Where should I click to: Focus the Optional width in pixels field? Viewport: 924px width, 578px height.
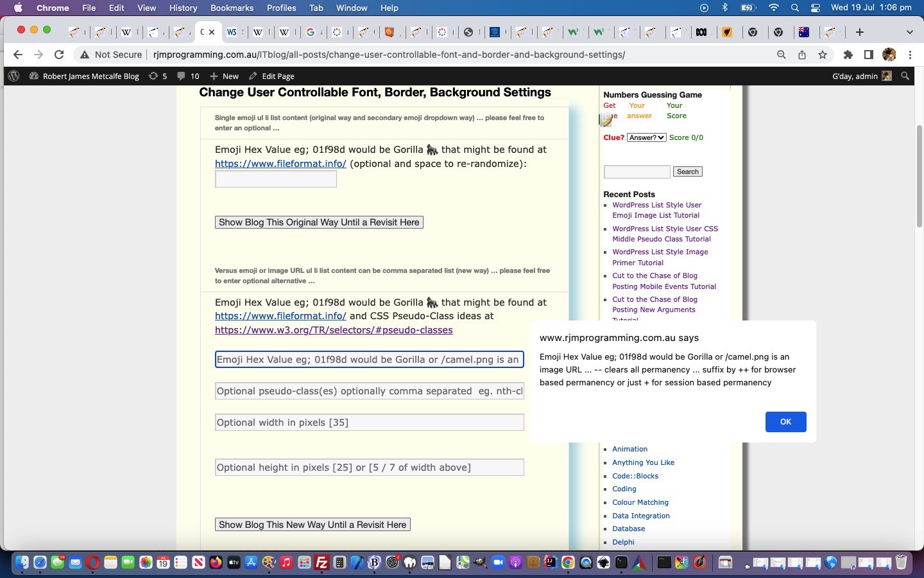[369, 423]
